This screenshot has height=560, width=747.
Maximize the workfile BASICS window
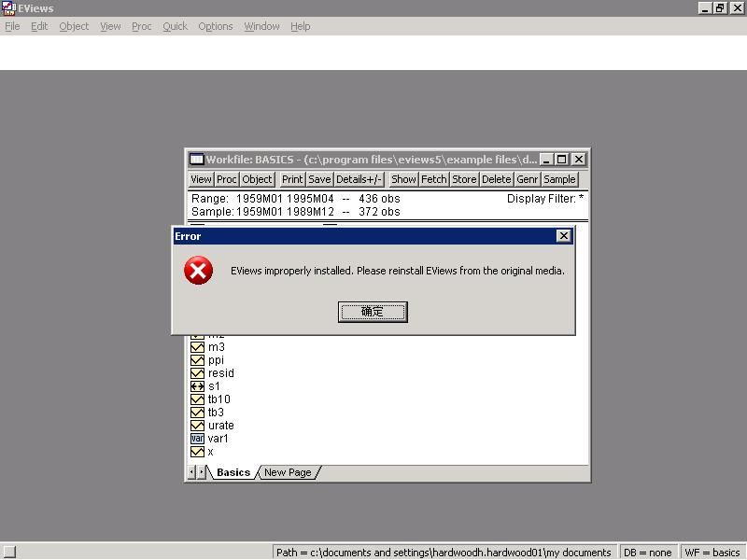pyautogui.click(x=562, y=159)
